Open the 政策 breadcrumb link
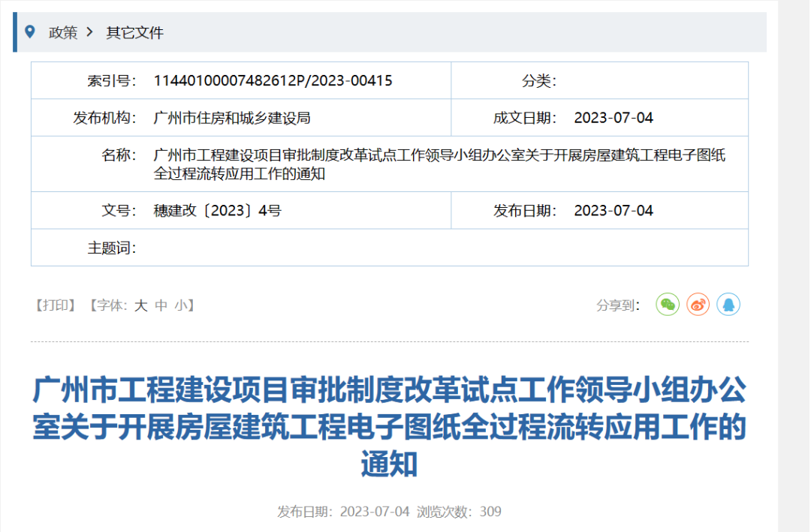Image resolution: width=811 pixels, height=532 pixels. [63, 32]
